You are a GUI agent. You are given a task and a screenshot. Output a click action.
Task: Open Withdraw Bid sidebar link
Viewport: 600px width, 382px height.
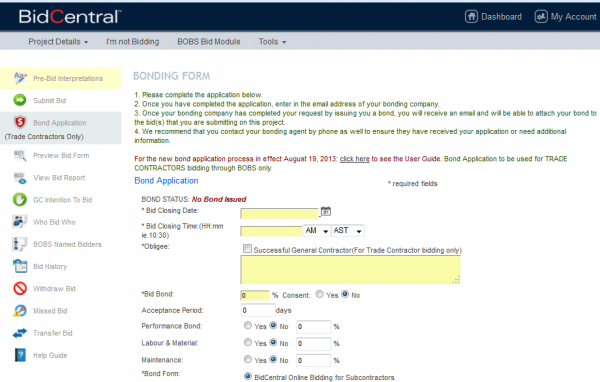54,289
